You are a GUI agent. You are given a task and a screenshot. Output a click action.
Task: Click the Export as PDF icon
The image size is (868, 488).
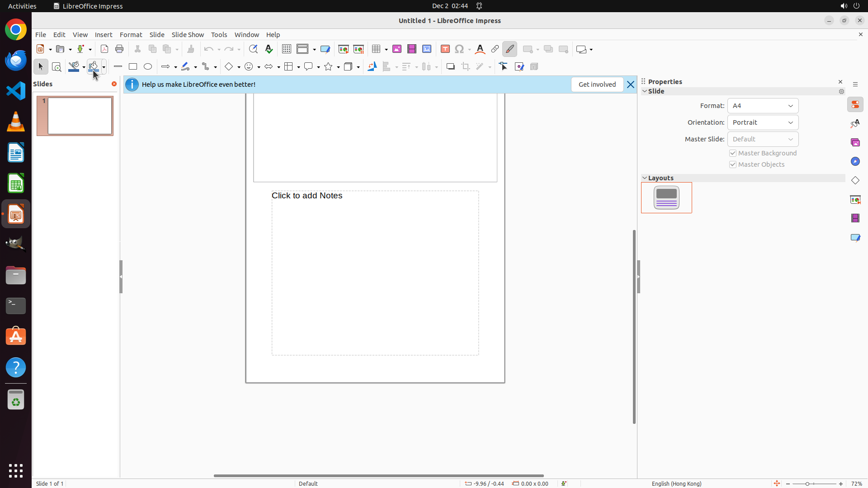pyautogui.click(x=104, y=49)
